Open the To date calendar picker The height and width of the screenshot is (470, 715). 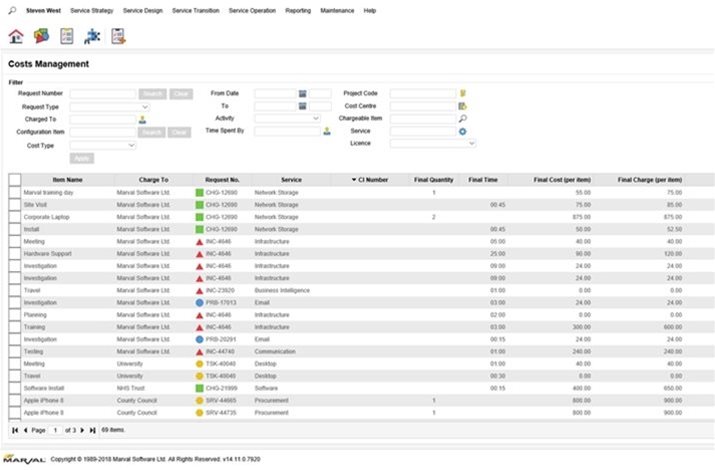(x=302, y=106)
